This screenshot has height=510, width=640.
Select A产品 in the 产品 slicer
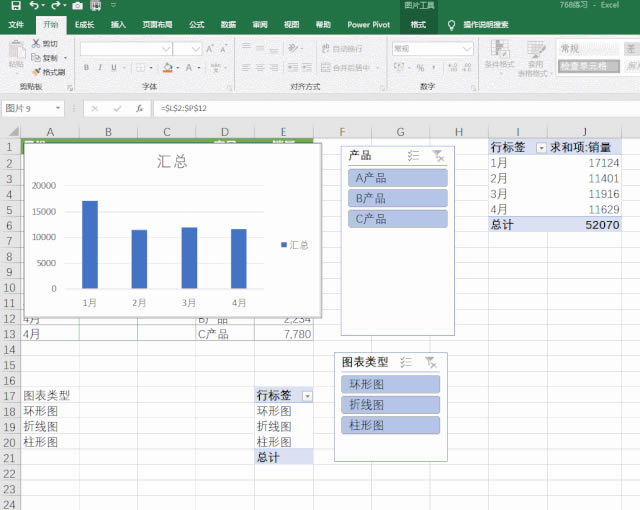coord(398,177)
